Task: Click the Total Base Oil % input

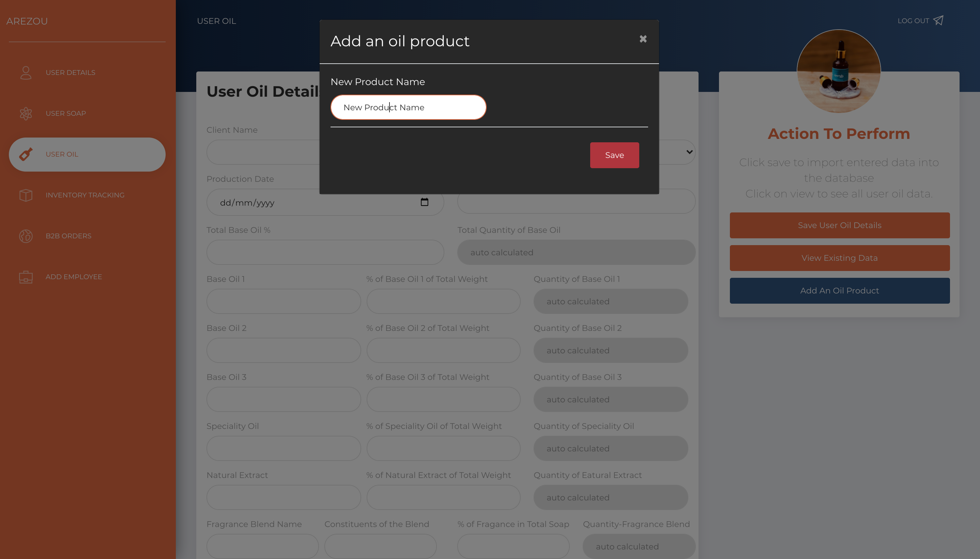Action: pos(325,252)
